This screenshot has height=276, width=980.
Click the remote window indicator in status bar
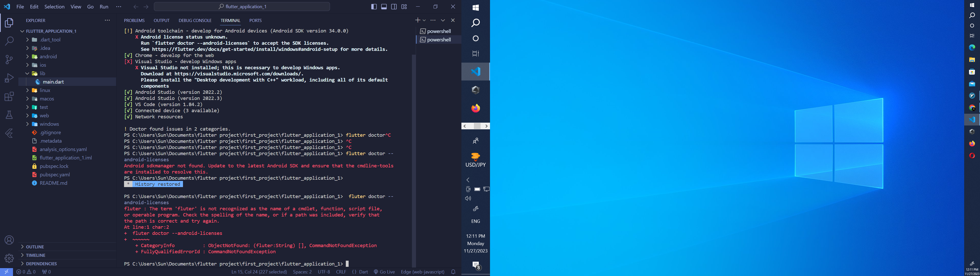tap(6, 272)
